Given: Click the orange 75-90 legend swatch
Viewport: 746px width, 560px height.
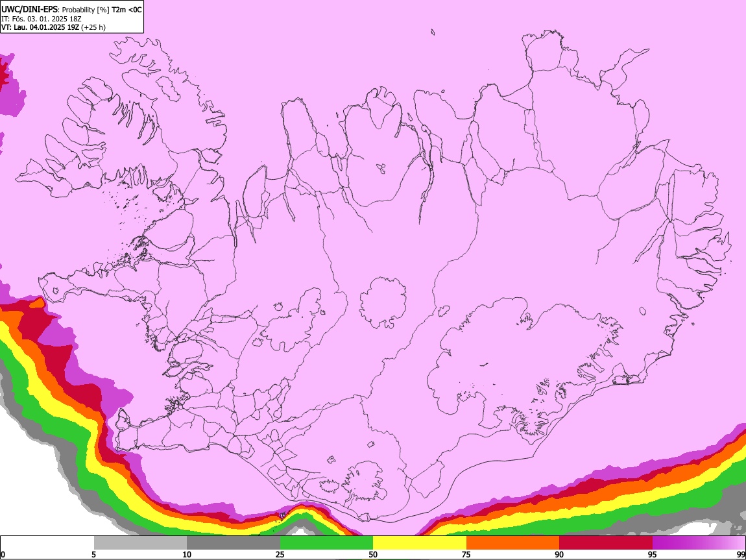Looking at the screenshot, I should coord(512,543).
